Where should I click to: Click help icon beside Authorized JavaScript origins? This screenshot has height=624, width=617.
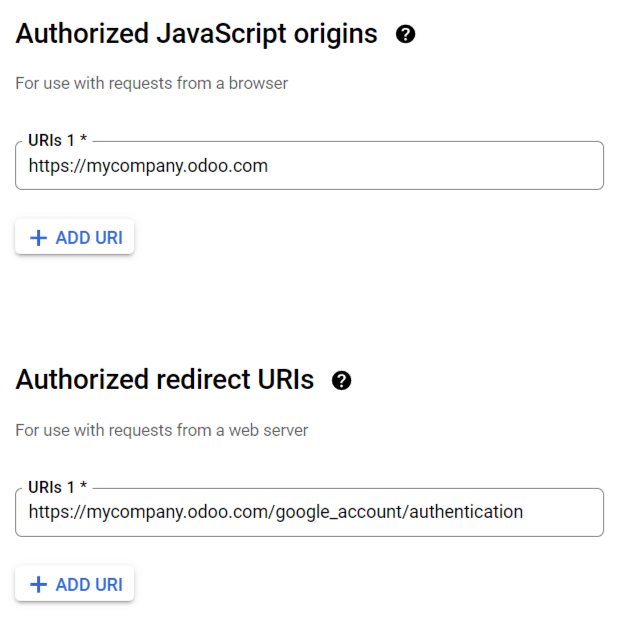pos(405,34)
